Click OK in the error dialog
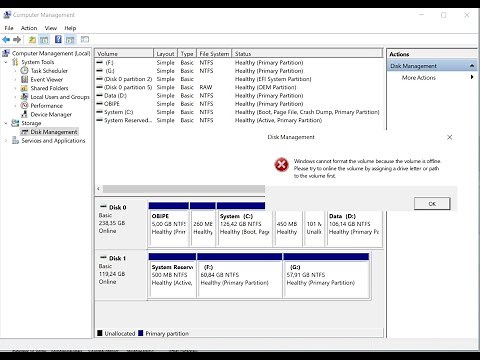This screenshot has height=360, width=480. coord(432,204)
